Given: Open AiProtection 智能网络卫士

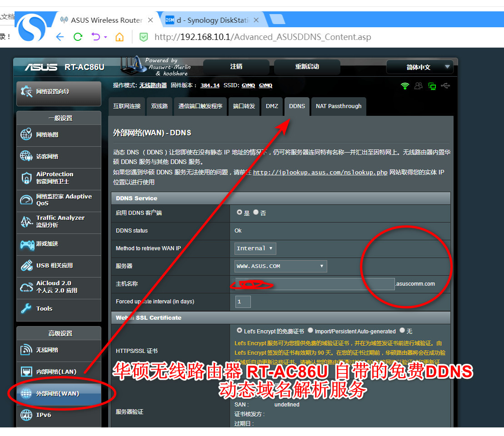Looking at the screenshot, I should [59, 178].
